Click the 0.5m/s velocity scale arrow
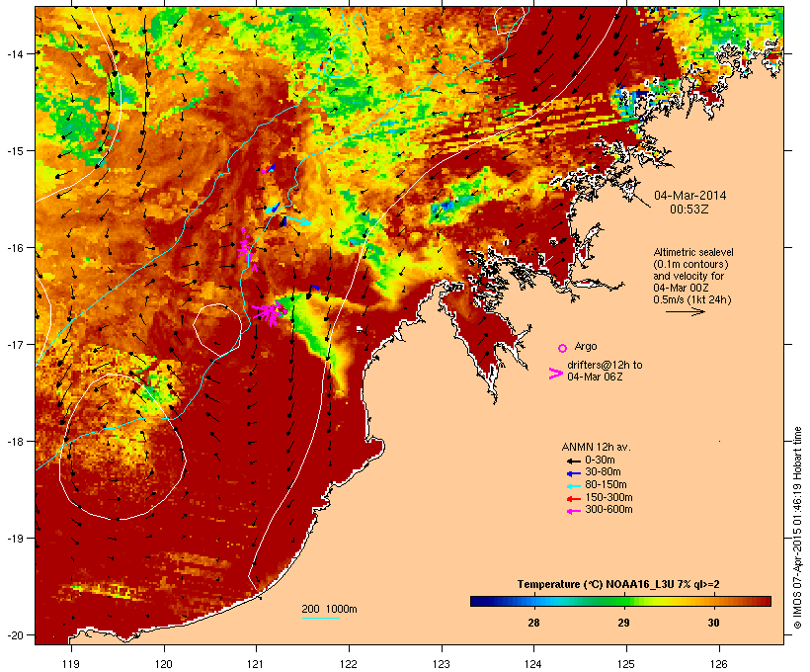Viewport: 810px width, 672px height. coord(685,311)
